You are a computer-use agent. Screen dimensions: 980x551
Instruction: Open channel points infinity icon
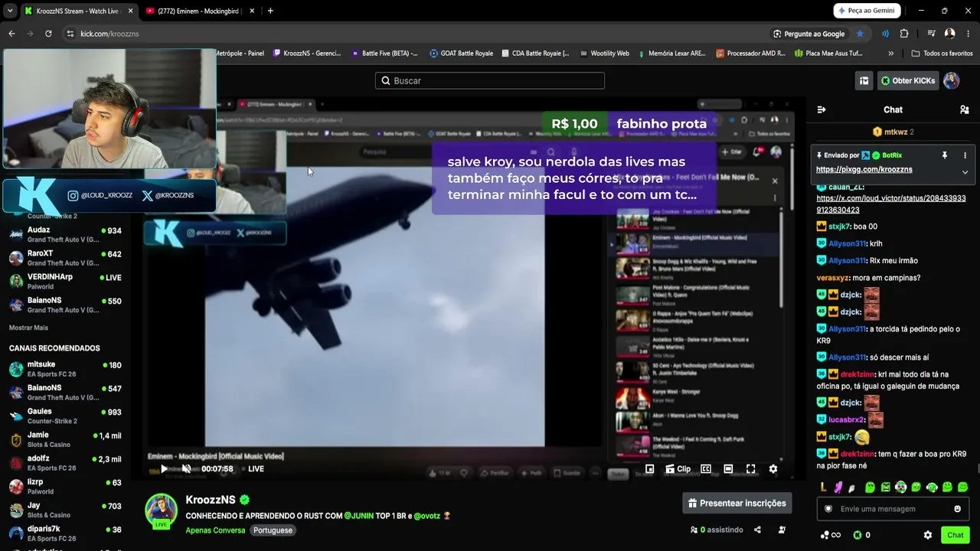point(831,535)
